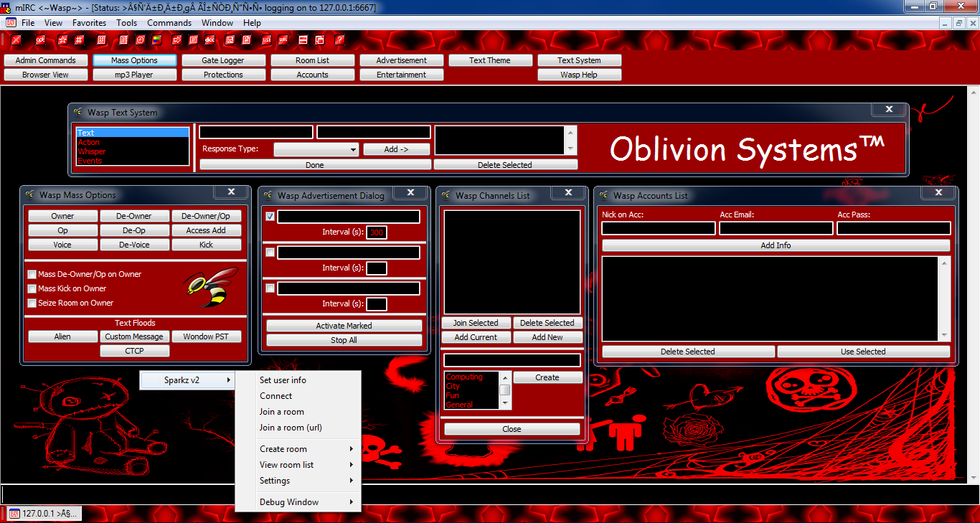
Task: Click the room category list scrollbar
Action: [505, 390]
